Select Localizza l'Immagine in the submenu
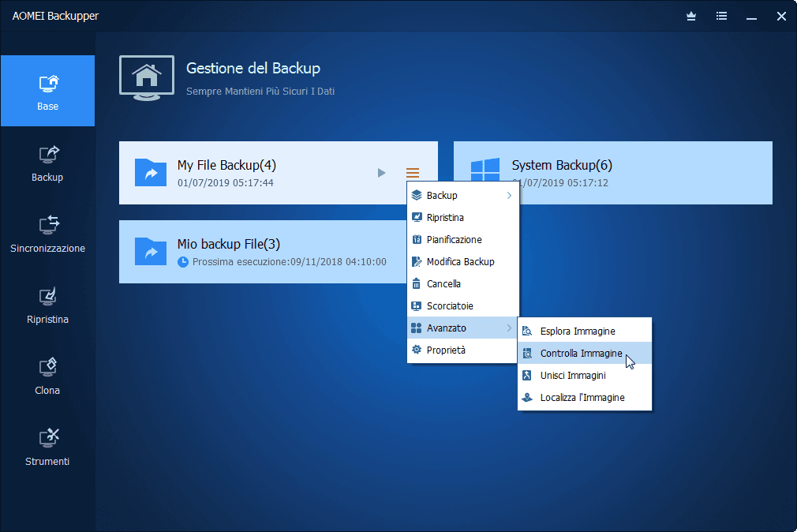Image resolution: width=797 pixels, height=532 pixels. click(x=585, y=398)
